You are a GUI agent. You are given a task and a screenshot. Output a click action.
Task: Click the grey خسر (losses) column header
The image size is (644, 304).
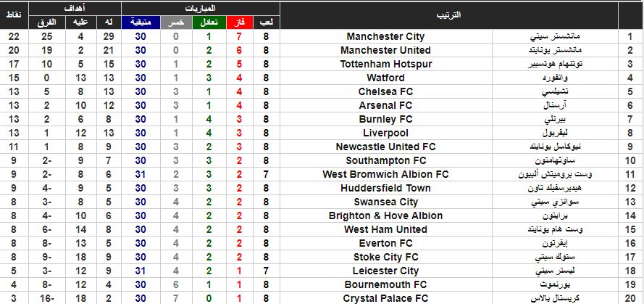point(176,22)
